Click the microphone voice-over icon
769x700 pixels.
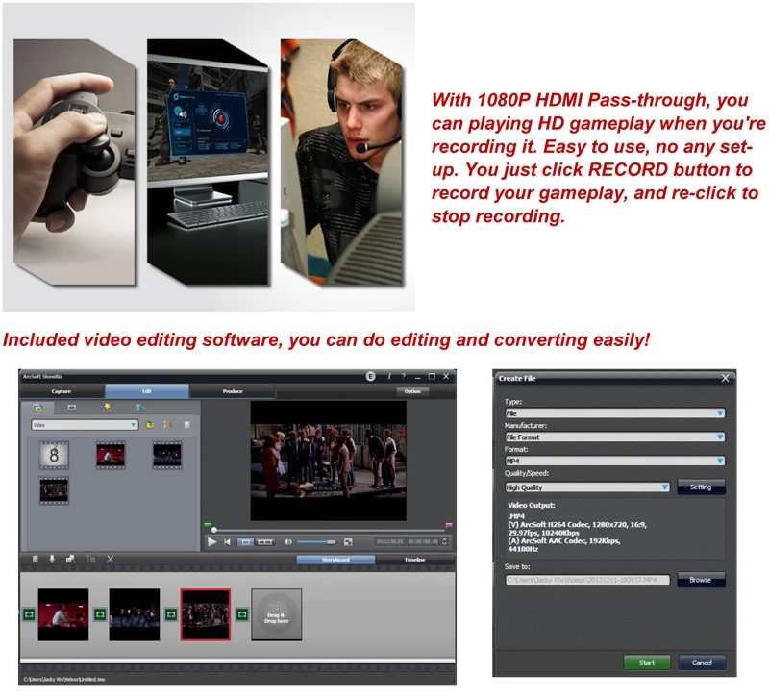pos(53,559)
